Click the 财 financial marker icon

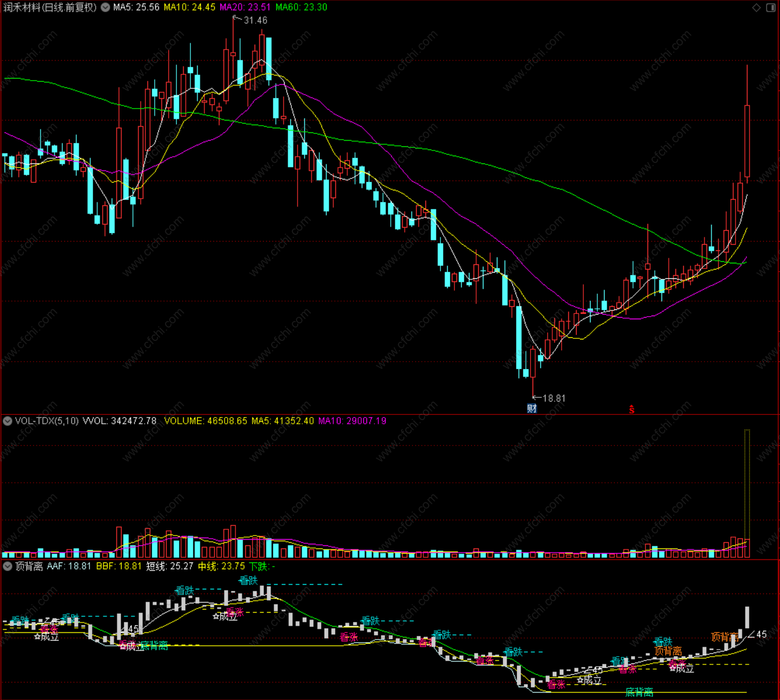point(532,409)
